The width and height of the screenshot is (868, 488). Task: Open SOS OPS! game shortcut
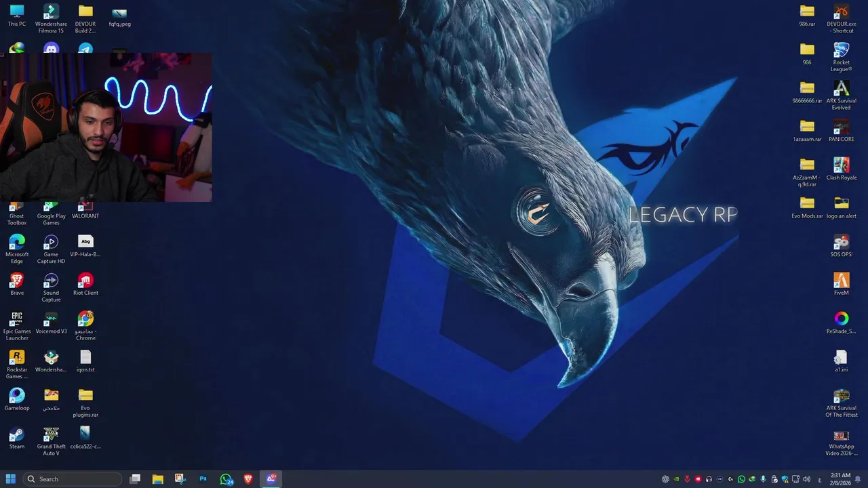coord(841,245)
